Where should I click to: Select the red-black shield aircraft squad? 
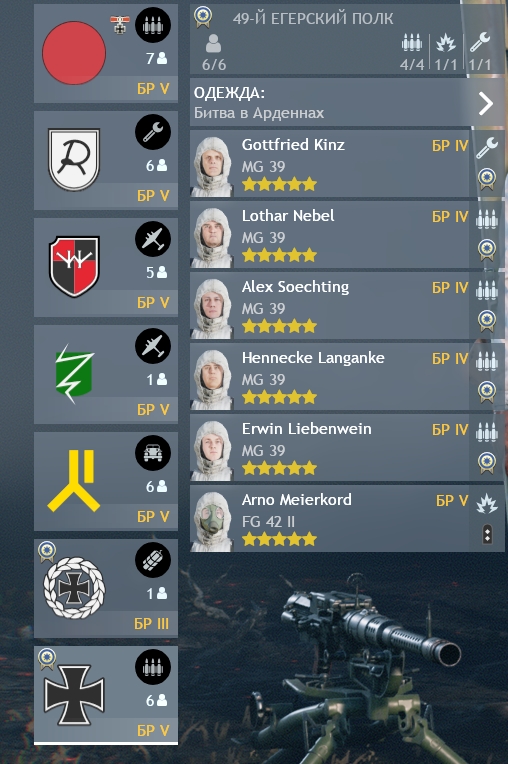tap(106, 267)
